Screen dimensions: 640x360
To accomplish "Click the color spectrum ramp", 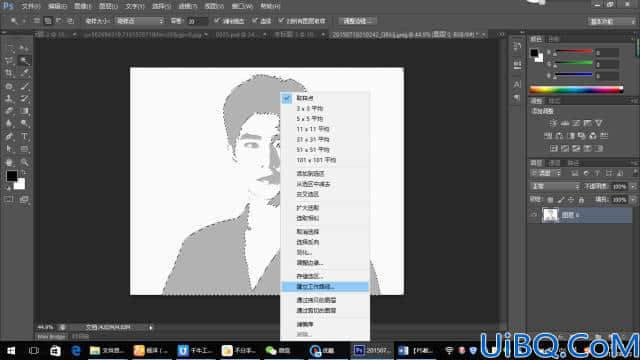I will coord(576,90).
